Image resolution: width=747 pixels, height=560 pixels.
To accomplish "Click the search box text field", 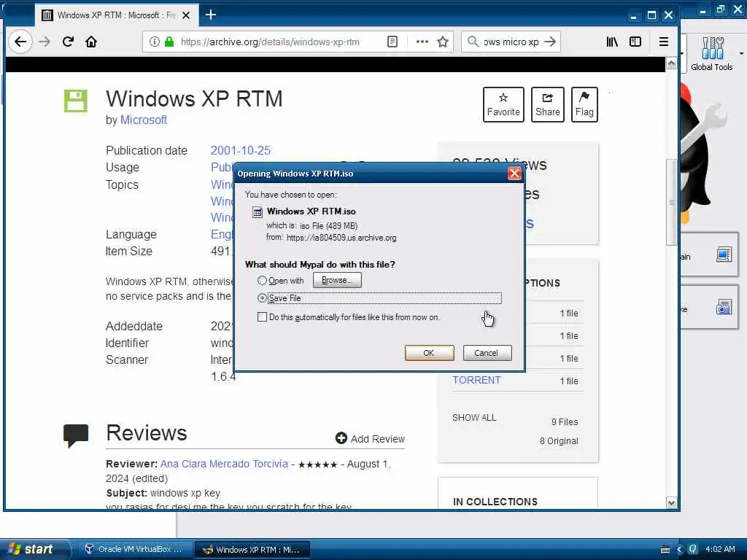I will pyautogui.click(x=511, y=42).
